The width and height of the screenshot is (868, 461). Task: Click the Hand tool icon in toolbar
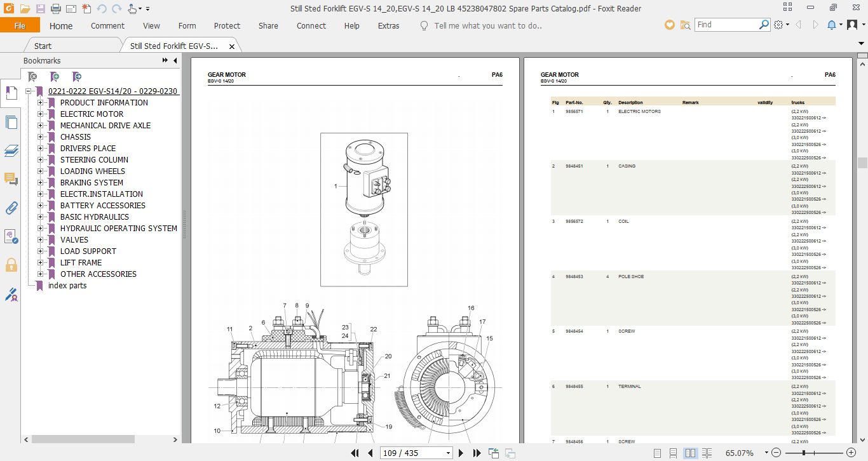(132, 9)
